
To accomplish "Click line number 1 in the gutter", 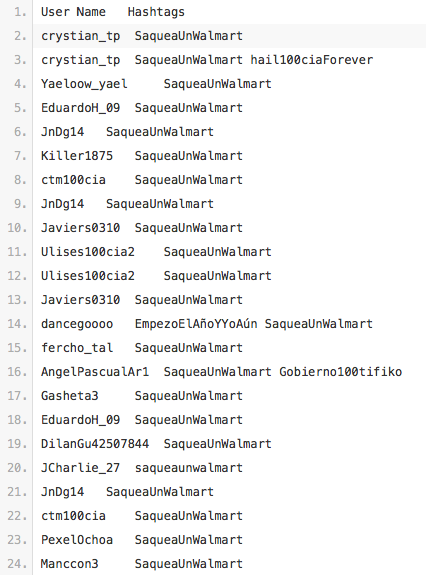I will click(x=20, y=12).
